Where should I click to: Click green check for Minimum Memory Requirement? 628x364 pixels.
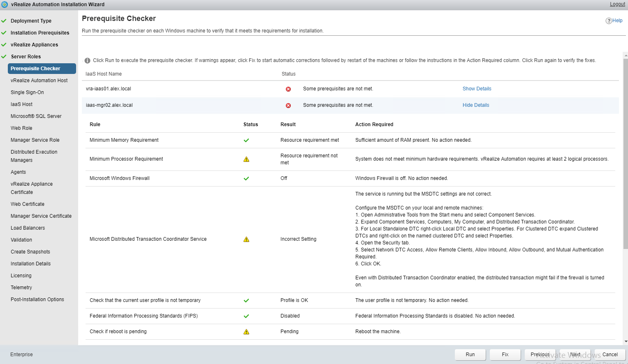[246, 141]
